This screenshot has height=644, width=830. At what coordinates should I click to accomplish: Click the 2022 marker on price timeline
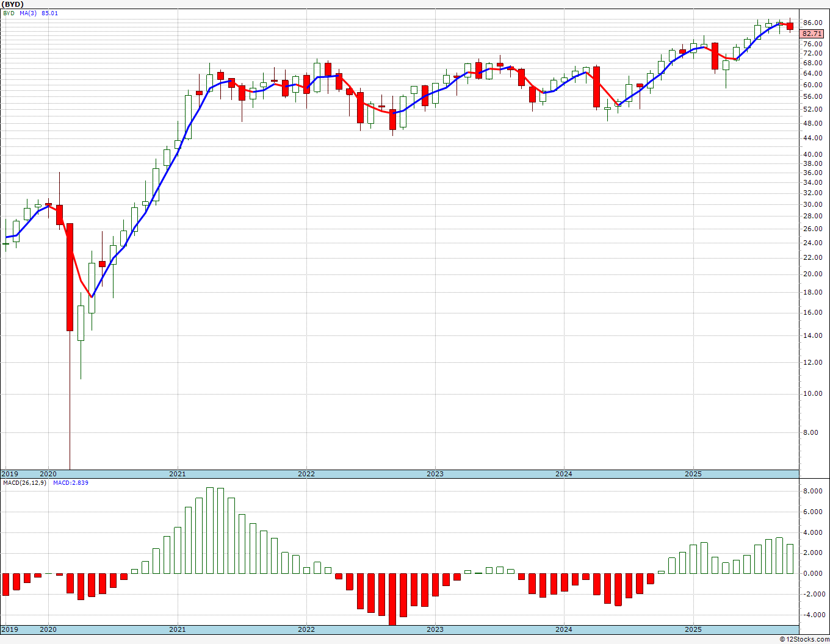click(306, 474)
